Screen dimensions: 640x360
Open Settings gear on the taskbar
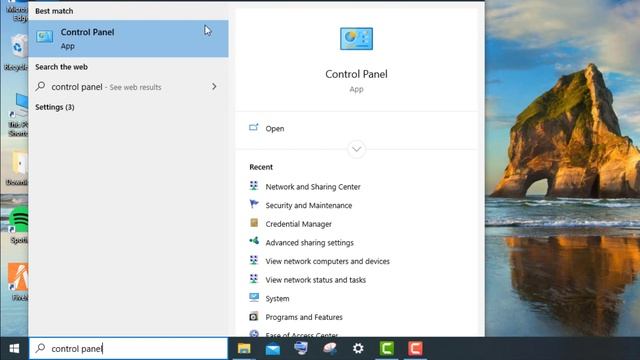358,348
